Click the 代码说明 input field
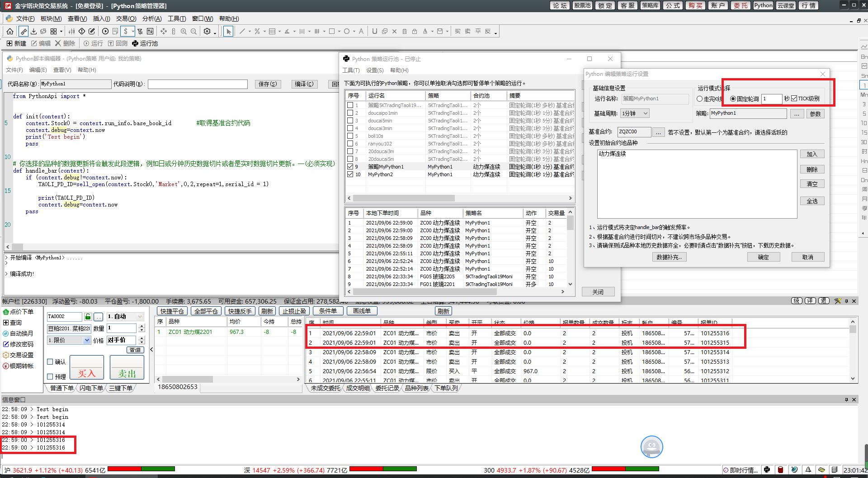Screen dimensions: 868x478 click(198, 84)
